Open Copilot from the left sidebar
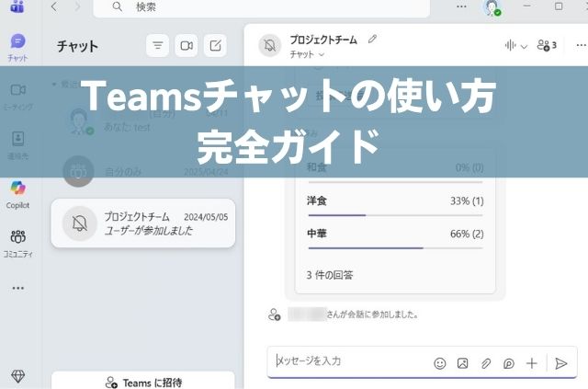588x389 pixels. (17, 192)
